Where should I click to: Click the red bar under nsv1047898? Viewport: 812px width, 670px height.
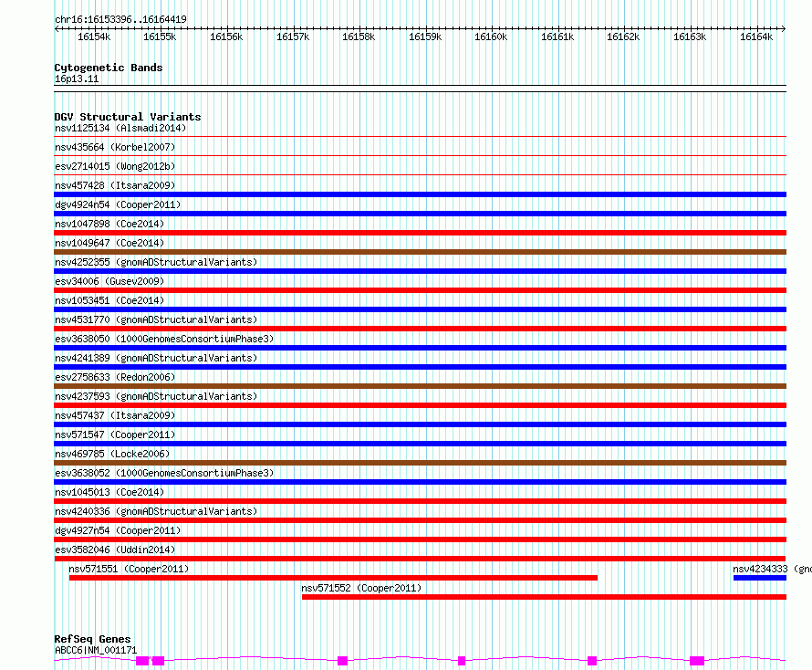coord(420,233)
